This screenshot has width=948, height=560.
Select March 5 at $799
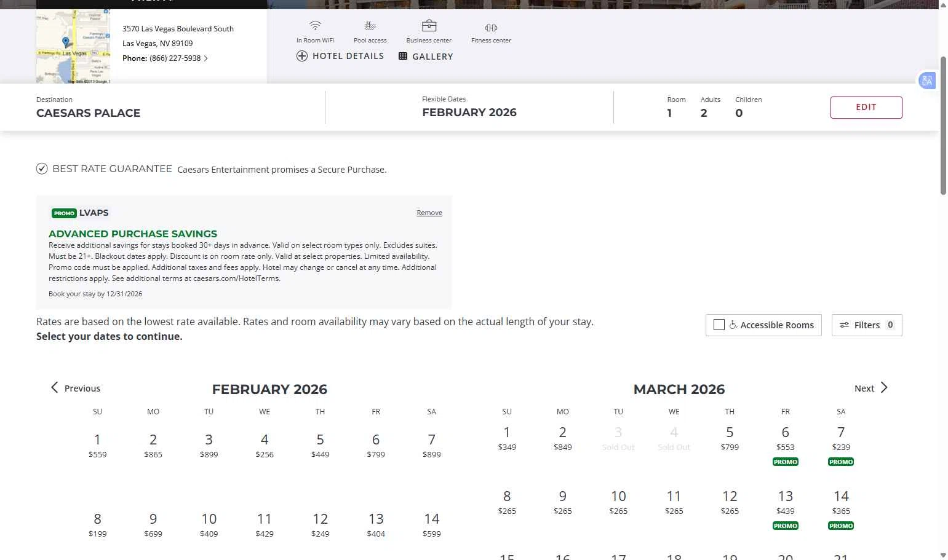tap(730, 438)
